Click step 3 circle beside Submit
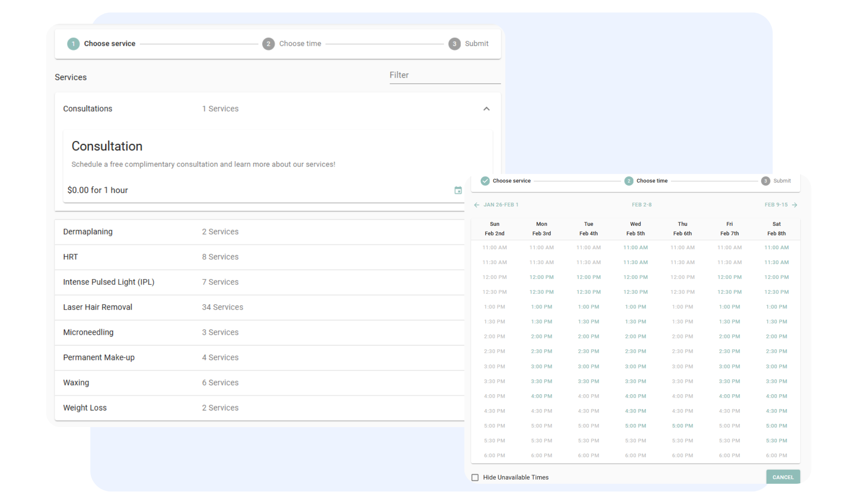This screenshot has height=504, width=864. (454, 44)
